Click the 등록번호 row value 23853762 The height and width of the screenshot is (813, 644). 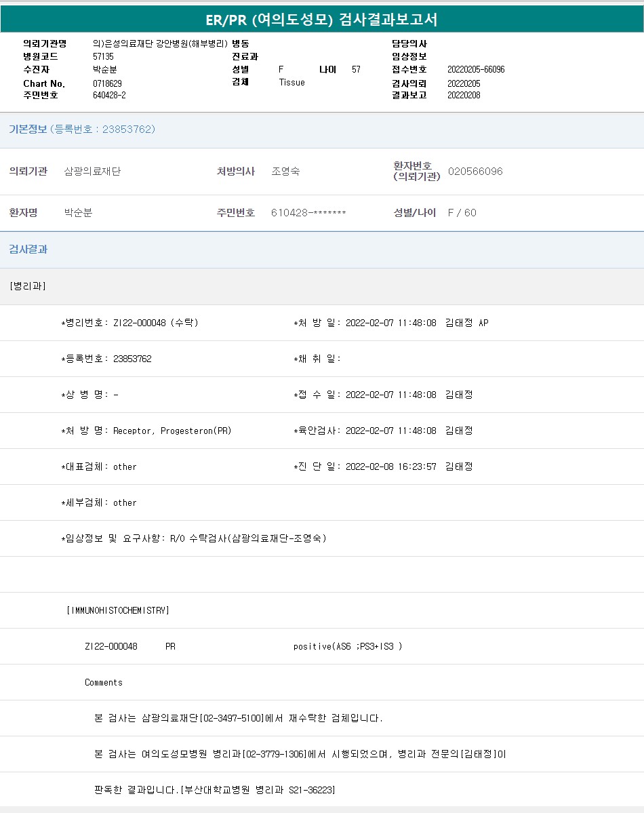coord(132,359)
